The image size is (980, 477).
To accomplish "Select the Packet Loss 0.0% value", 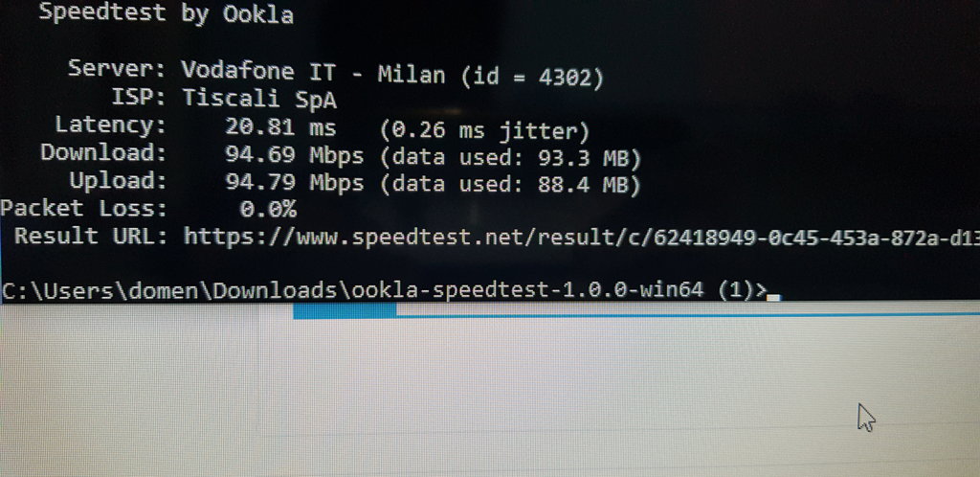I will [268, 209].
